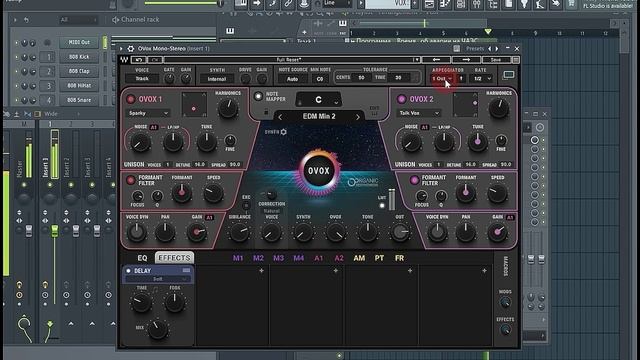640x360 pixels.
Task: Add an effect in the second effects slot
Action: (261, 270)
